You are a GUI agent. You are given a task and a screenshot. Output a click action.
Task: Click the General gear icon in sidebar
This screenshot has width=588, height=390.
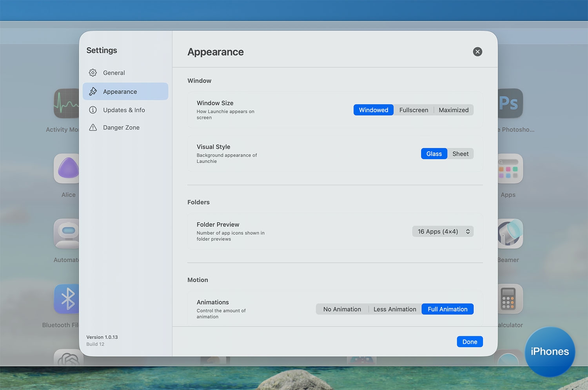point(93,73)
